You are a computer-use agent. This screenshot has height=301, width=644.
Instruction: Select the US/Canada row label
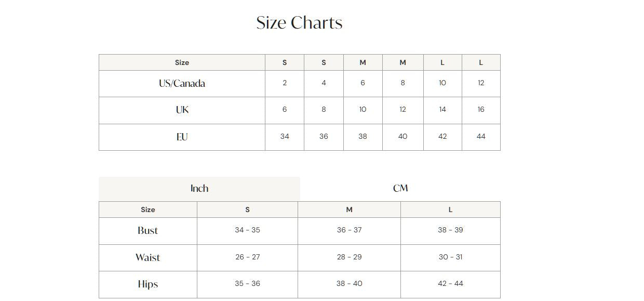click(x=182, y=84)
